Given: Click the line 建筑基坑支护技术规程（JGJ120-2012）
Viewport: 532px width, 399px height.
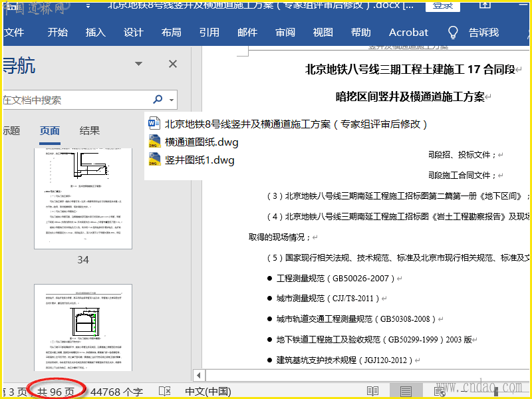Looking at the screenshot, I should (344, 360).
